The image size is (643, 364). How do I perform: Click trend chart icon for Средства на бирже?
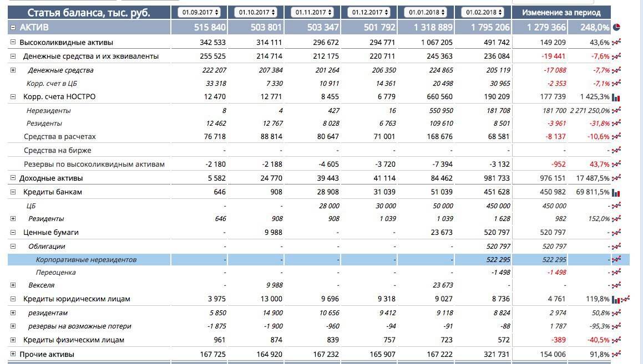[616, 150]
